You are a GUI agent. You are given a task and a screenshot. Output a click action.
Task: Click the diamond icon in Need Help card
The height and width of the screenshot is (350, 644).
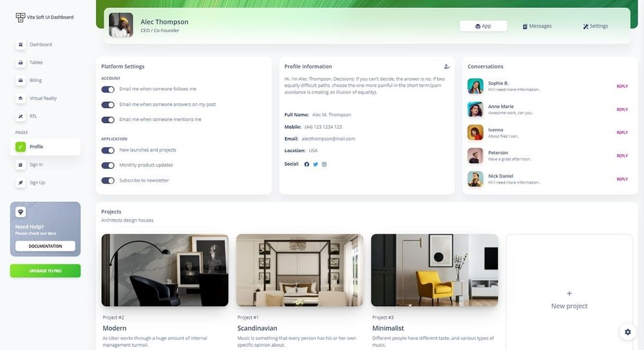(x=21, y=212)
